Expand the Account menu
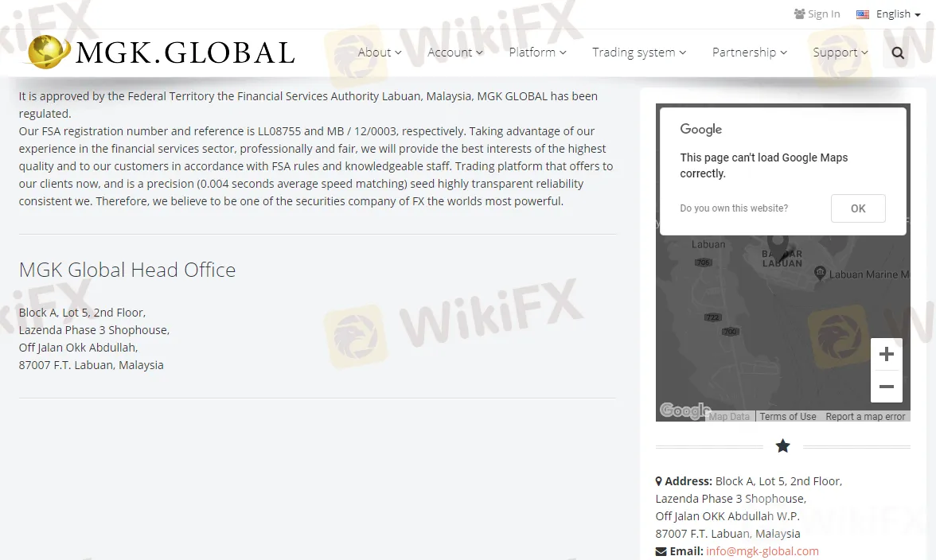This screenshot has width=936, height=560. point(454,52)
